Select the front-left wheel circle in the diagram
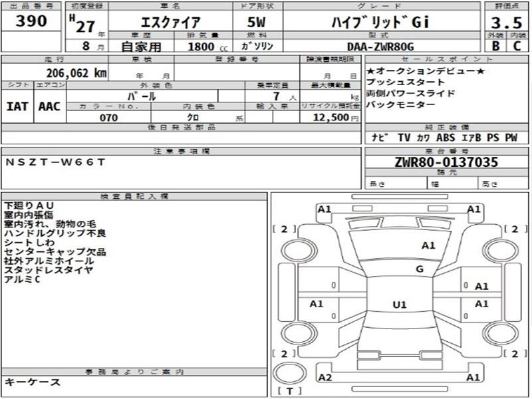This screenshot has width=532, height=399. [299, 251]
